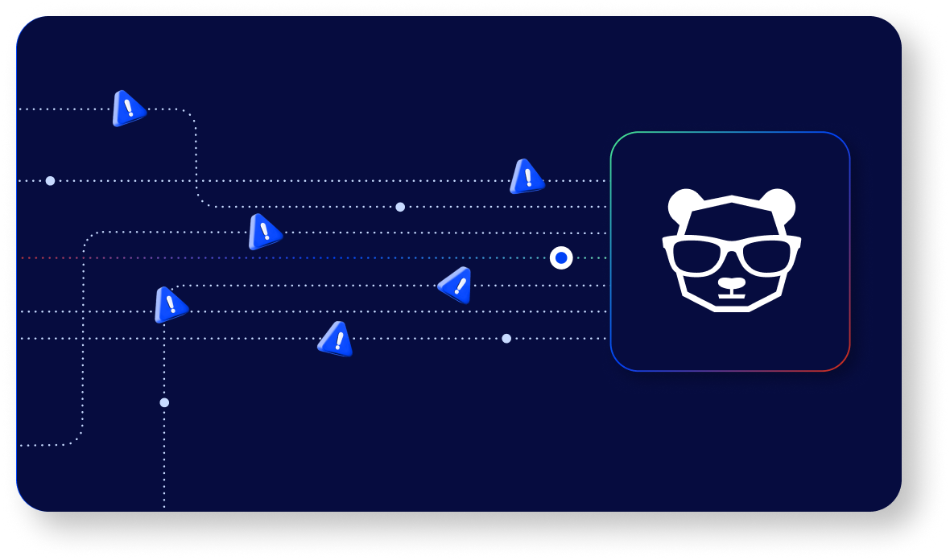Click the warning triangle just above the colored line
The image size is (950, 560).
pyautogui.click(x=263, y=232)
